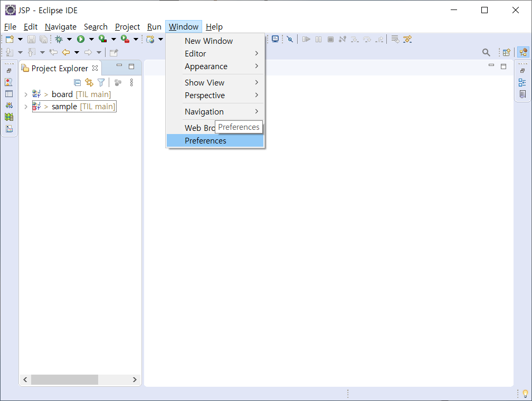
Task: Click the Previous Annotation icon
Action: point(32,52)
